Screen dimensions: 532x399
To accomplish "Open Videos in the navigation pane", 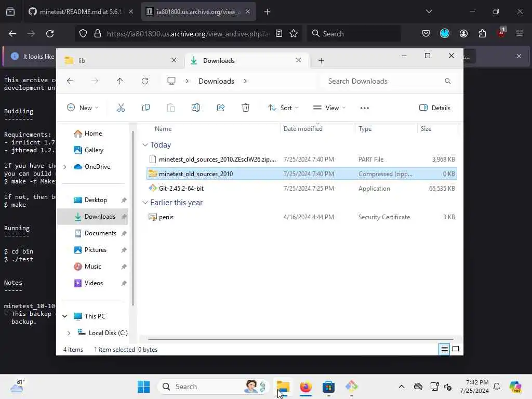I will coord(92,283).
